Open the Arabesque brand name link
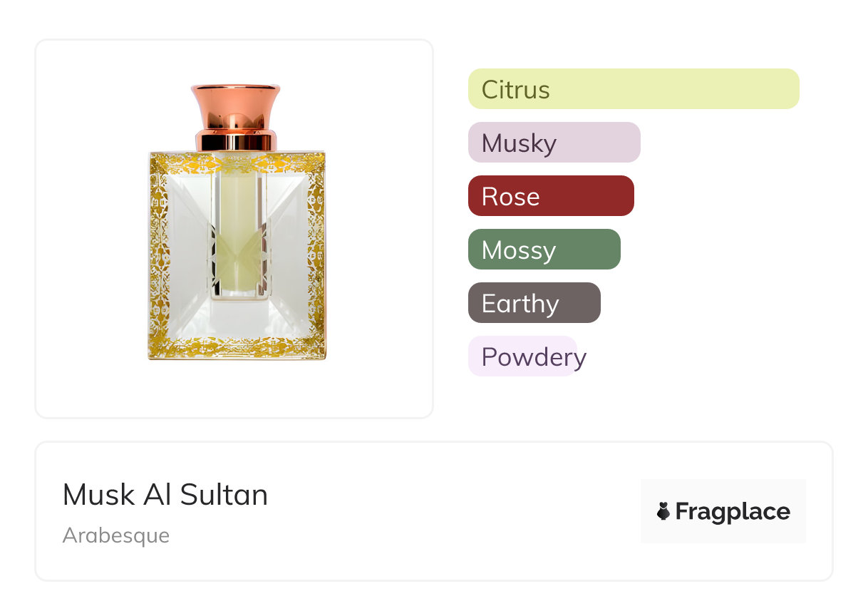 click(116, 535)
